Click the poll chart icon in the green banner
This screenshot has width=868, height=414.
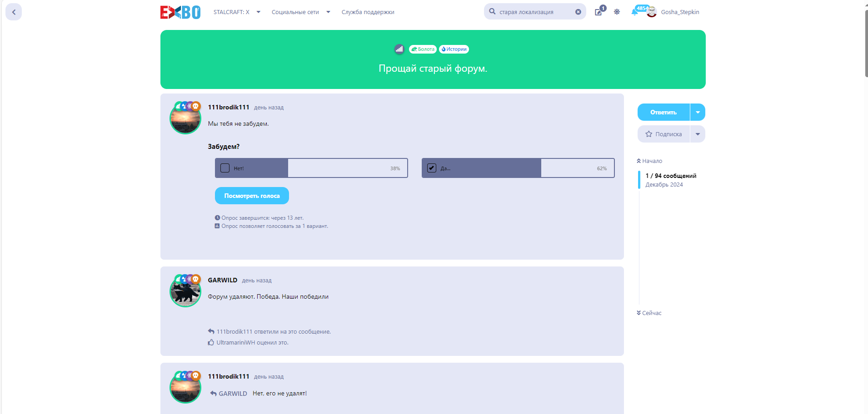tap(399, 49)
